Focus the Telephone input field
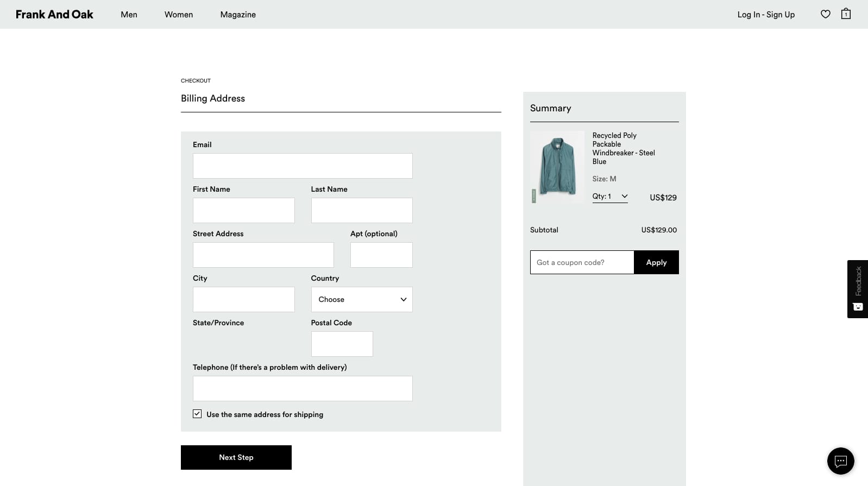 [303, 388]
